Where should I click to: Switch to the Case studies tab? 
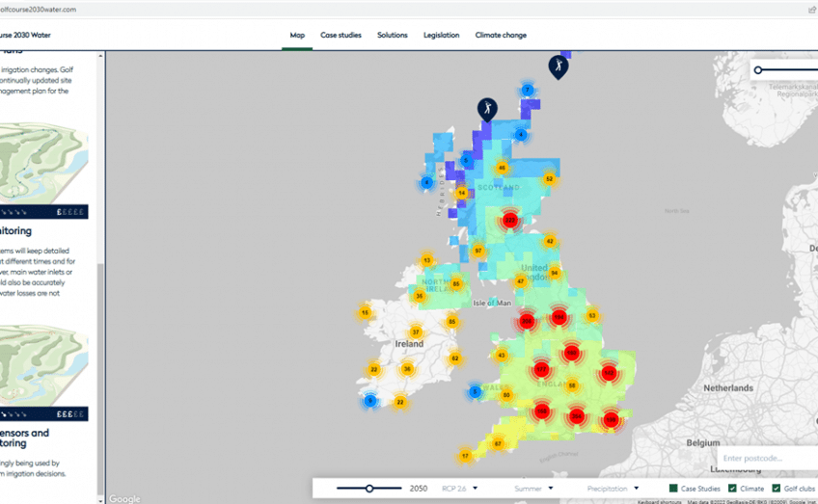click(x=341, y=35)
